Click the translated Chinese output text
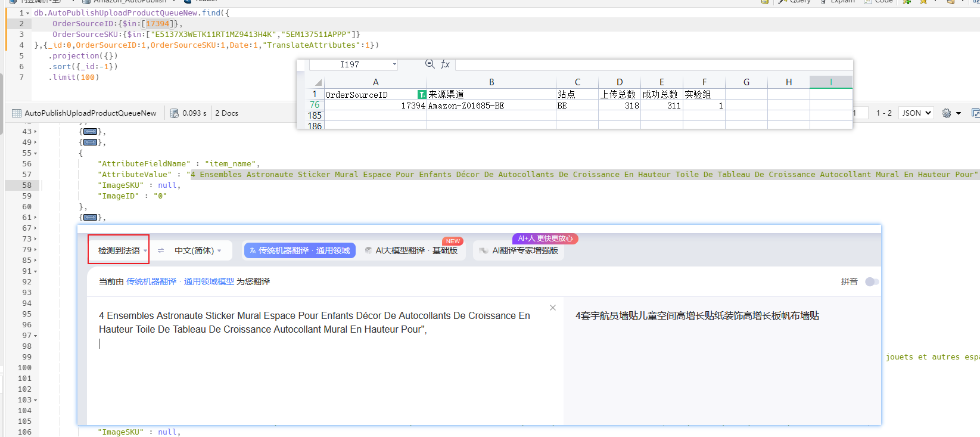The width and height of the screenshot is (980, 437). (x=697, y=316)
